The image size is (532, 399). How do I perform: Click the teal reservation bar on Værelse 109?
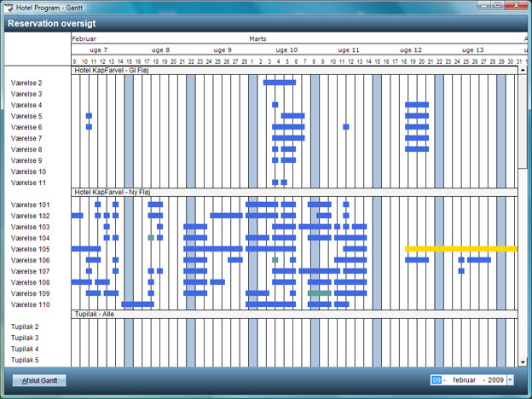320,293
